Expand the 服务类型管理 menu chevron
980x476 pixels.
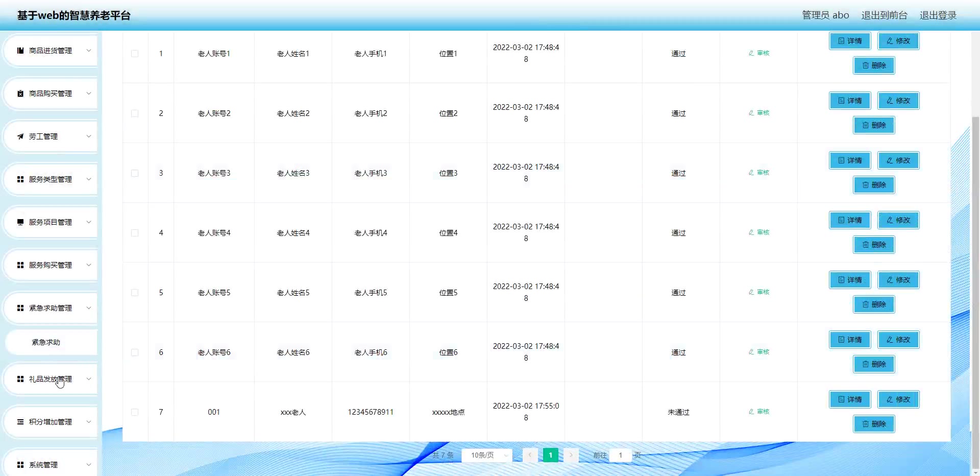click(x=89, y=179)
